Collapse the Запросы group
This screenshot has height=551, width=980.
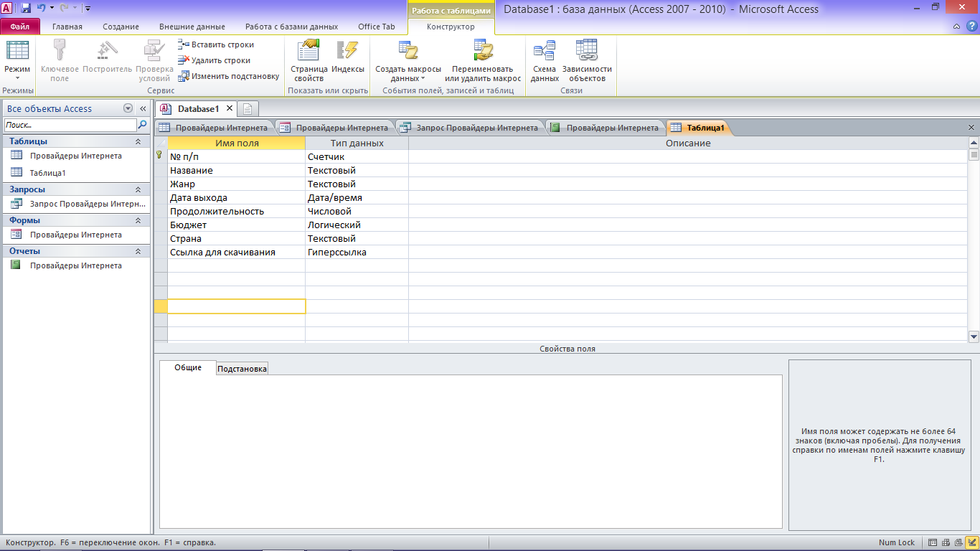138,190
